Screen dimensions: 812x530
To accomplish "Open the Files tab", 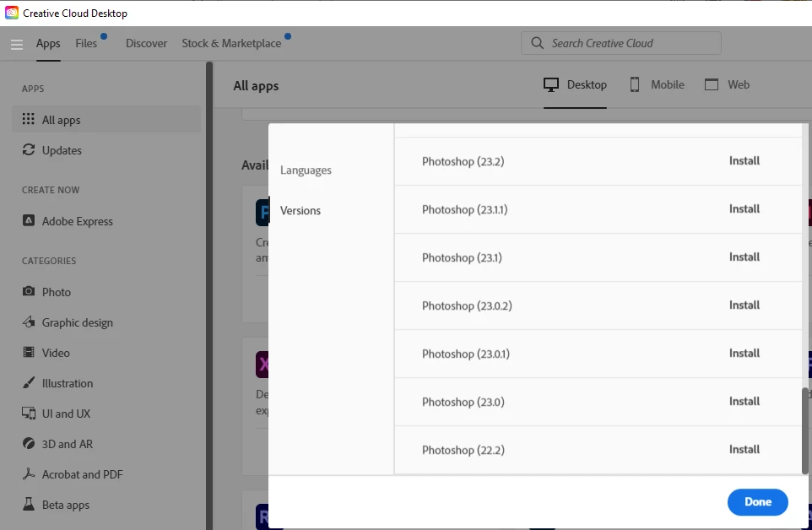I will click(x=86, y=44).
